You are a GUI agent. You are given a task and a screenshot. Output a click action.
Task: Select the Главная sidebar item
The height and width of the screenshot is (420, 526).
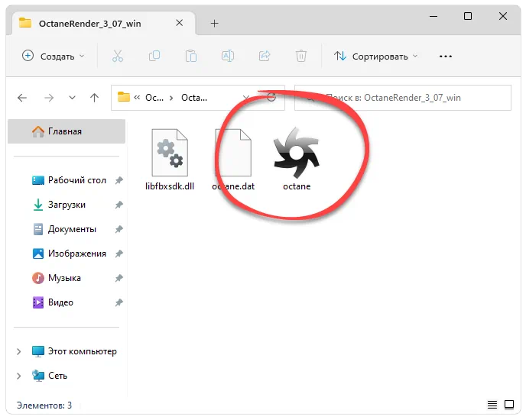[x=67, y=131]
